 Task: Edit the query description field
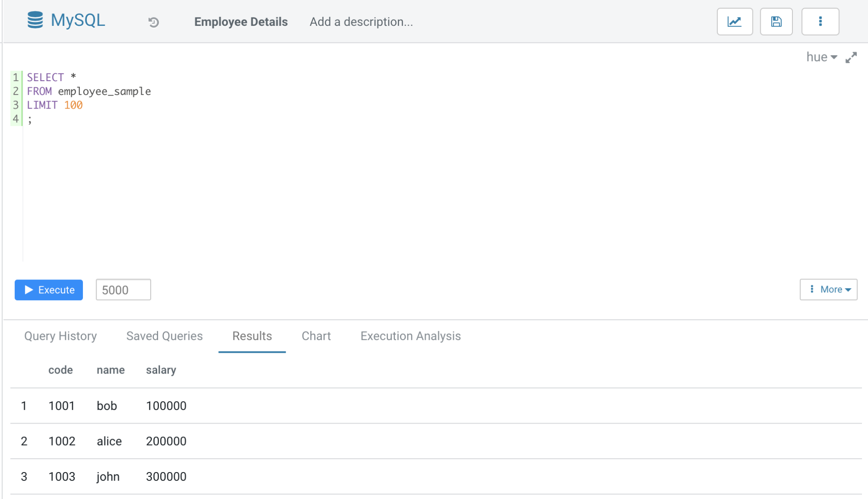(361, 21)
